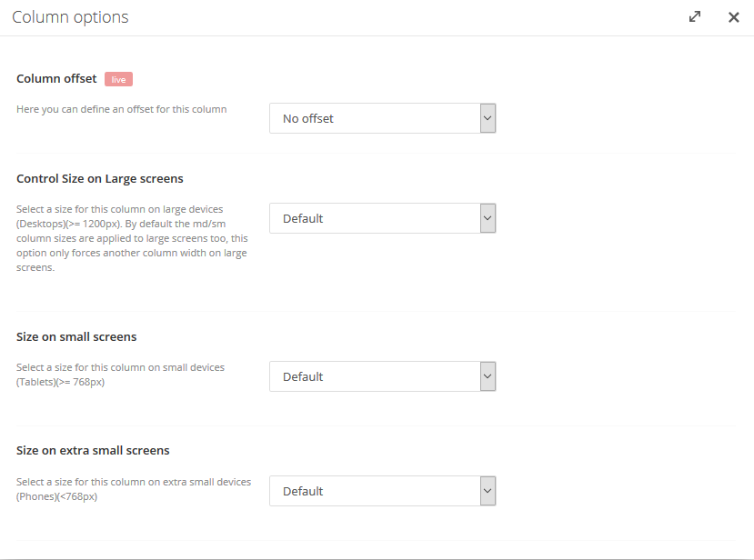
Task: Select the extra small screens Default combo box
Action: (382, 491)
